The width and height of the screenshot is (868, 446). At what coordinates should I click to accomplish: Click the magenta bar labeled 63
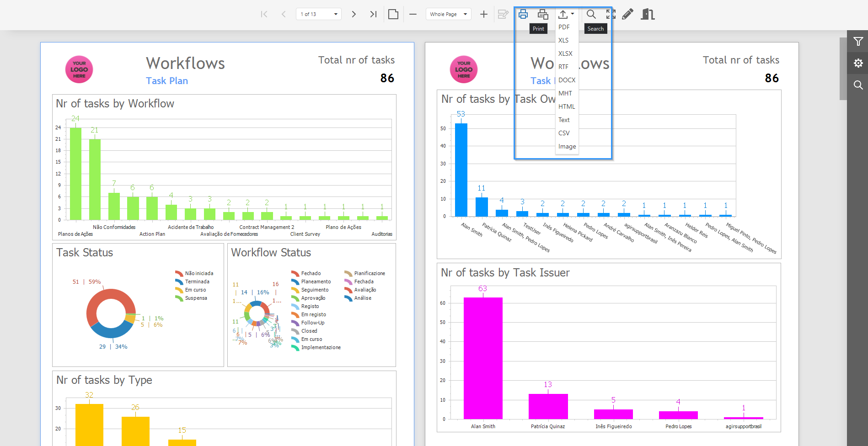tap(483, 358)
